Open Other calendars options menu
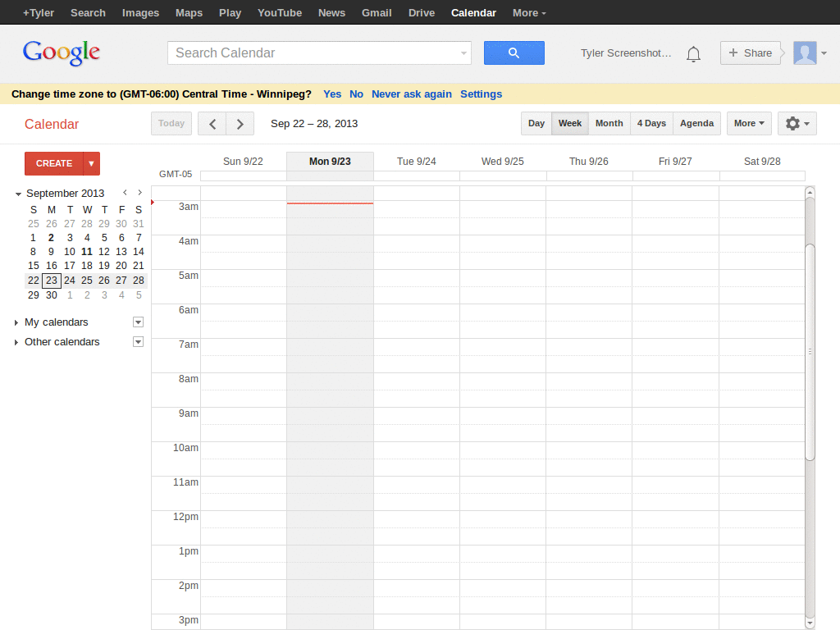The height and width of the screenshot is (630, 840). coord(138,342)
